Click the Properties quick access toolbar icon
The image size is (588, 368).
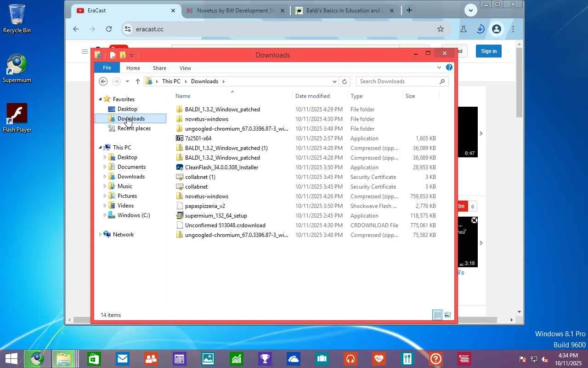click(x=113, y=55)
